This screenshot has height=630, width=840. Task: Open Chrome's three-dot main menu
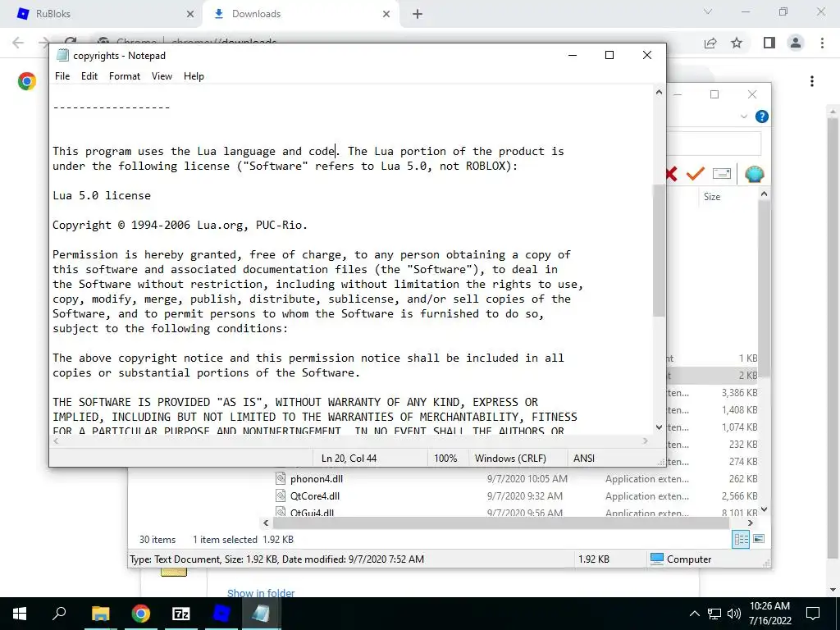point(822,43)
